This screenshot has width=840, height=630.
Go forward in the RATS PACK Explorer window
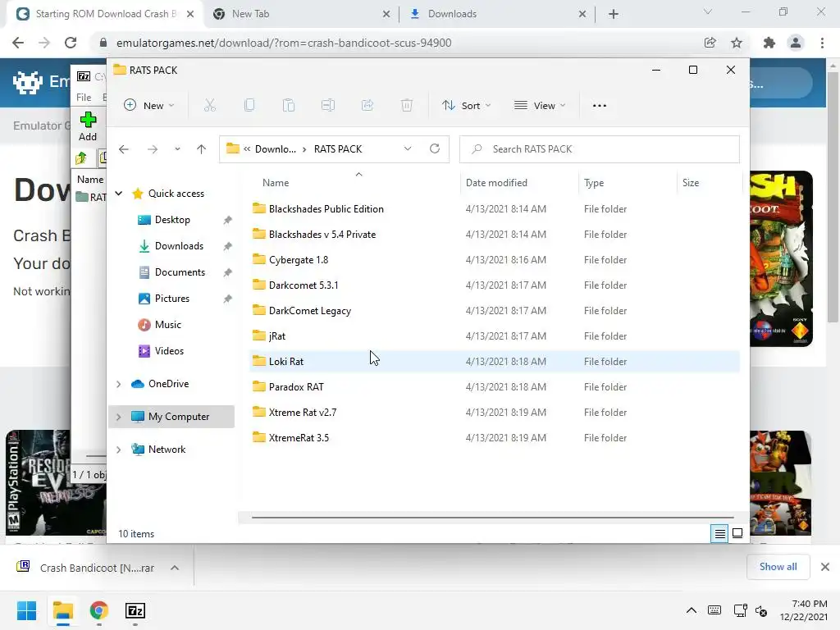coord(153,149)
